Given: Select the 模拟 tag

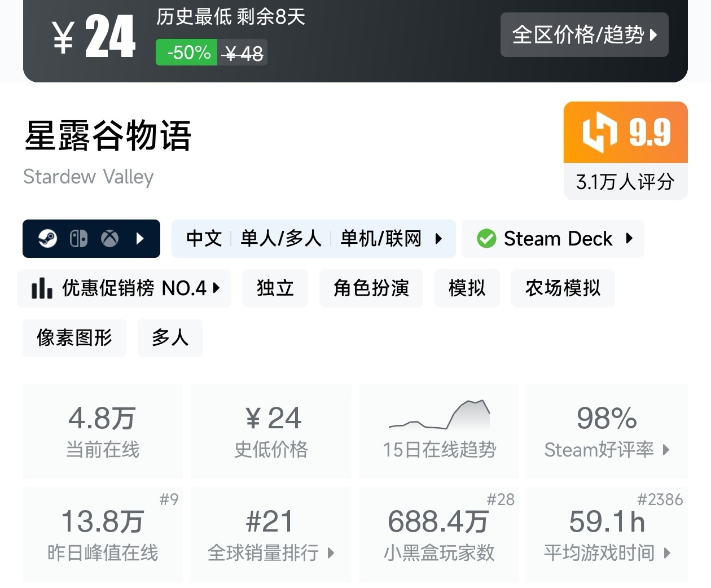Looking at the screenshot, I should coord(467,288).
